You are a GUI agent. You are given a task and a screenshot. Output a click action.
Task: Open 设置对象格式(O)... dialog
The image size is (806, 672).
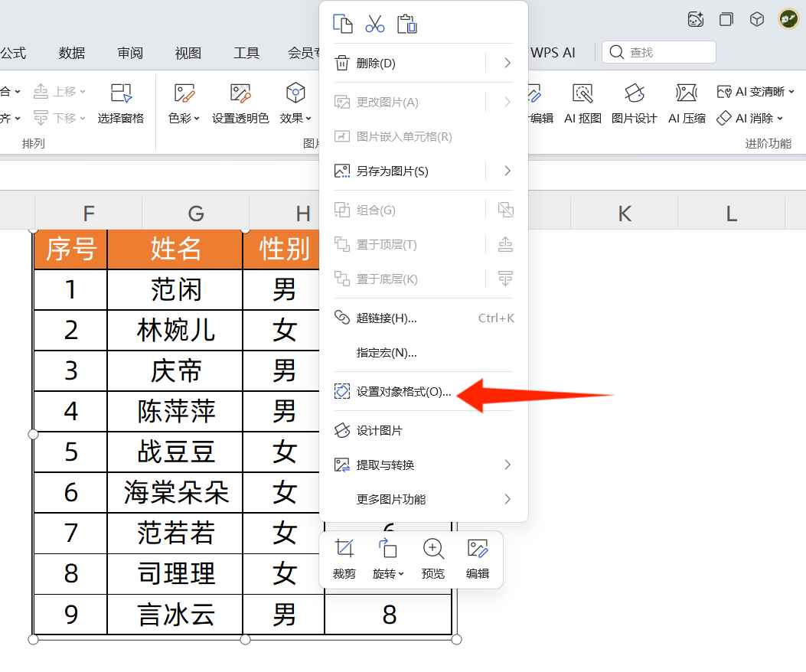click(x=393, y=392)
